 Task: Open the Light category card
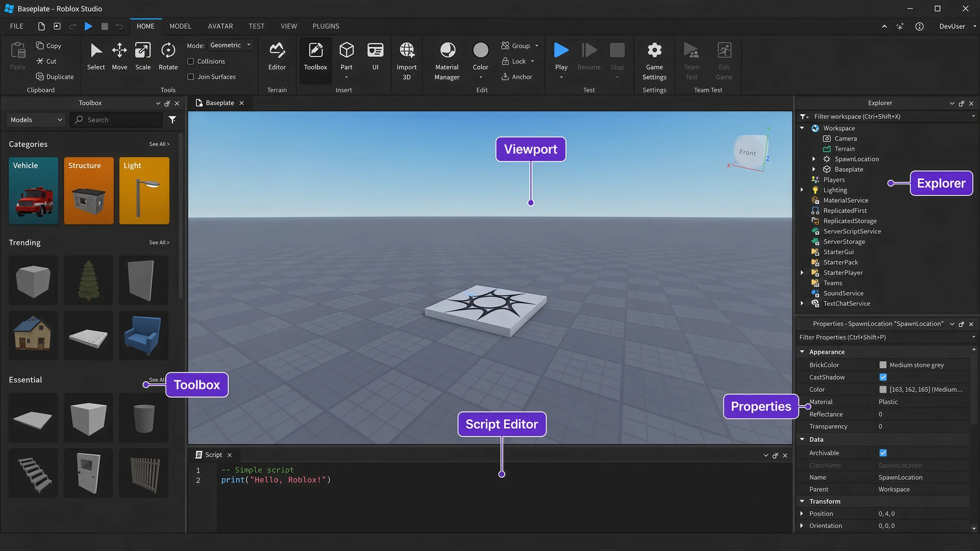click(x=144, y=191)
